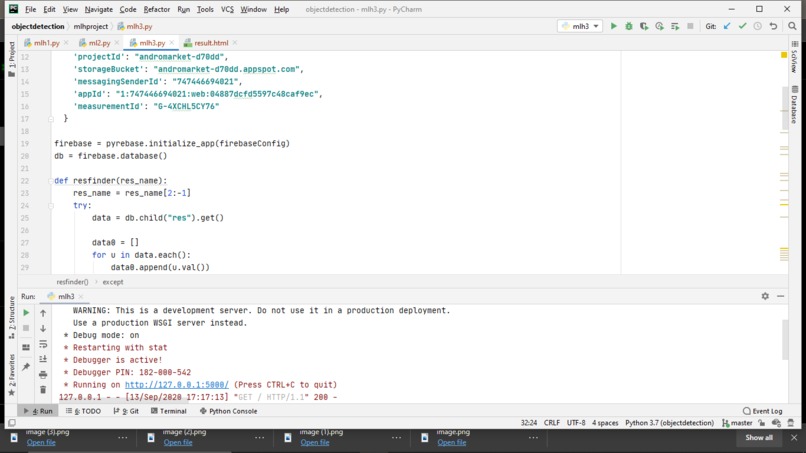The height and width of the screenshot is (453, 806).
Task: Commit changes with the green checkmark
Action: pos(742,26)
